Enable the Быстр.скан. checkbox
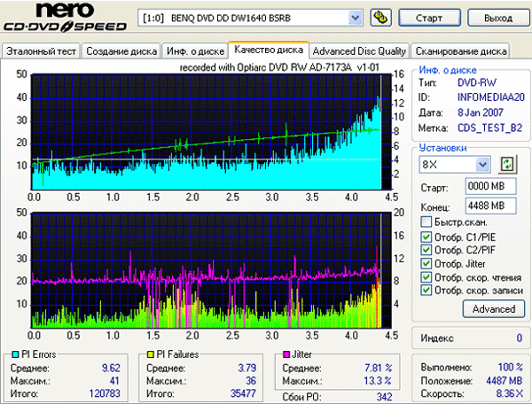532x404 pixels. click(x=427, y=221)
